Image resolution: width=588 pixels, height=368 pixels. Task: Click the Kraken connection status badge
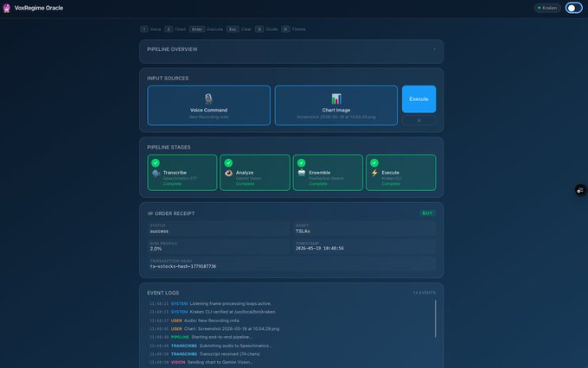click(x=547, y=8)
